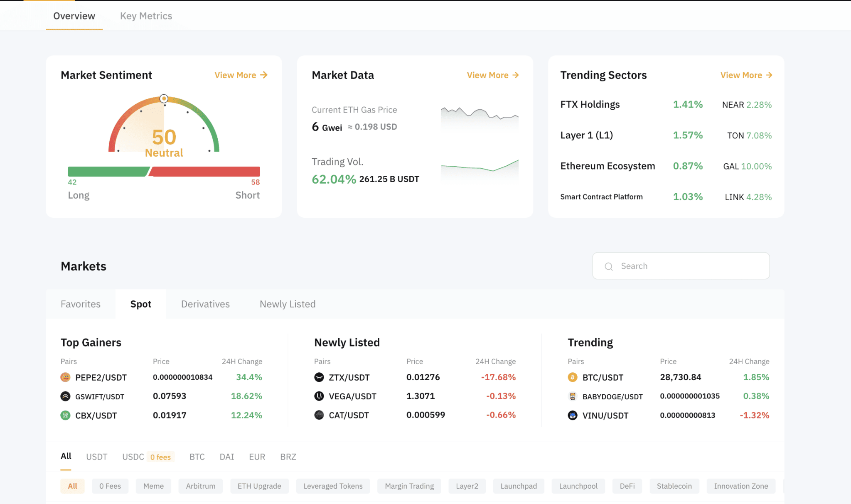Click the VEGA coin icon
This screenshot has width=851, height=504.
pyautogui.click(x=319, y=396)
